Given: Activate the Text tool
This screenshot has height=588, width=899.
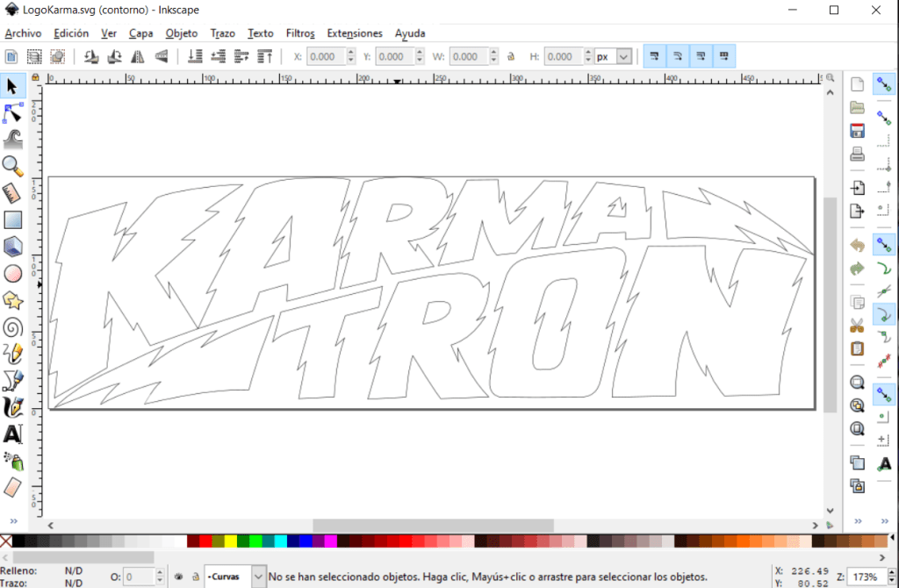Looking at the screenshot, I should (x=13, y=434).
